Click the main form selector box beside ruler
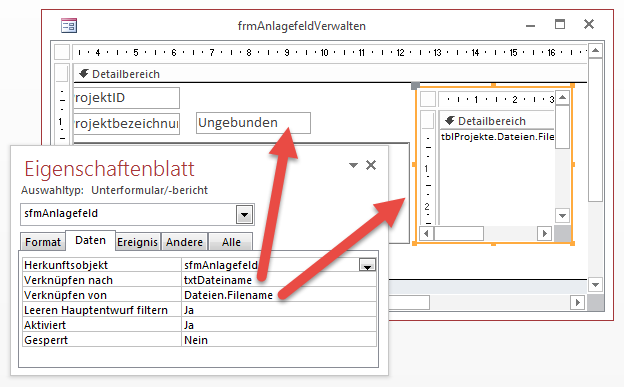The height and width of the screenshot is (387, 624). [62, 52]
